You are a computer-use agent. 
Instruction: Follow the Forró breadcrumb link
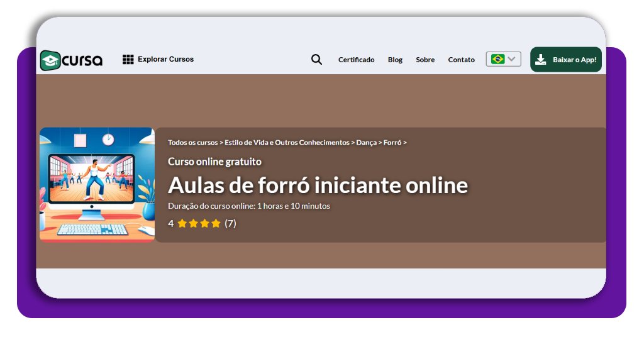(x=392, y=143)
